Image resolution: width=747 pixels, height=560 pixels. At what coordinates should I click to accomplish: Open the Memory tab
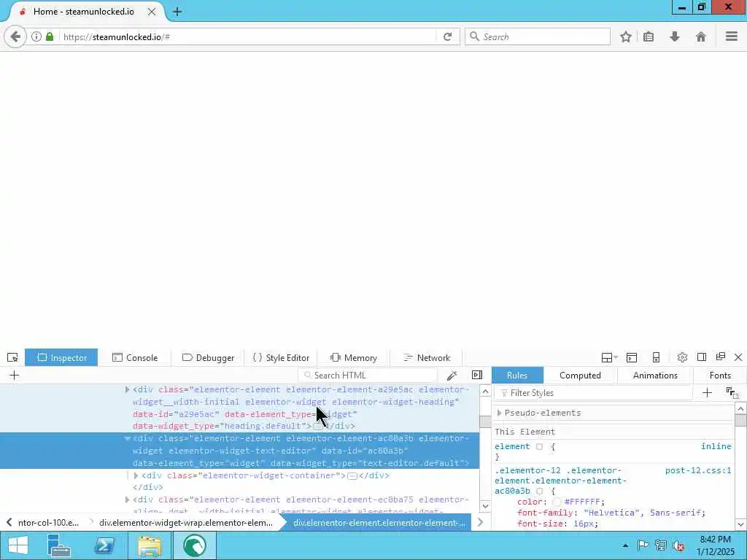click(354, 357)
